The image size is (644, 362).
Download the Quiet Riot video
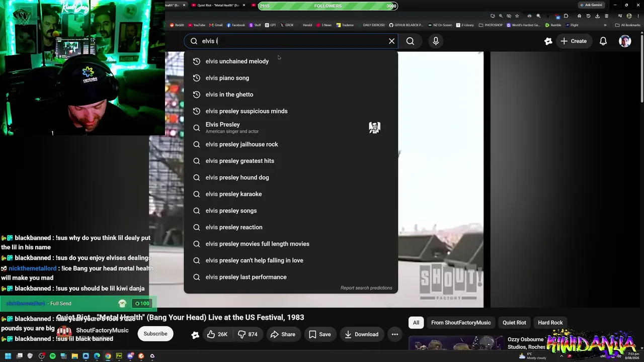click(x=361, y=334)
